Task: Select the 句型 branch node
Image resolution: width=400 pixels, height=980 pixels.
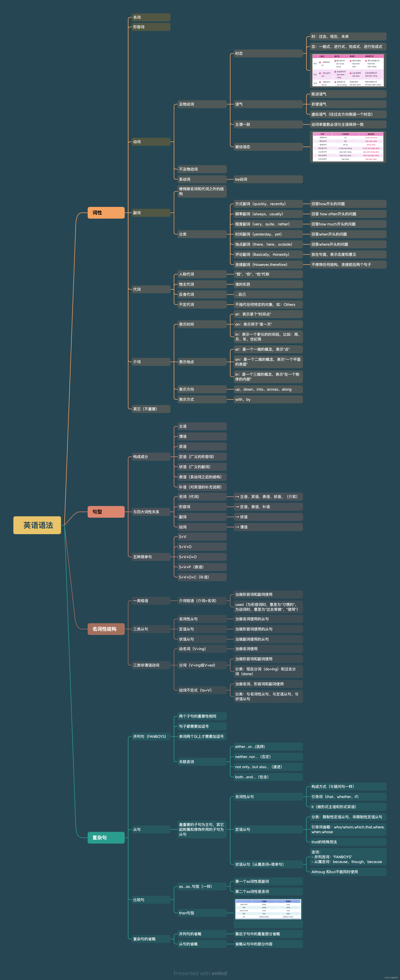Action: point(106,512)
